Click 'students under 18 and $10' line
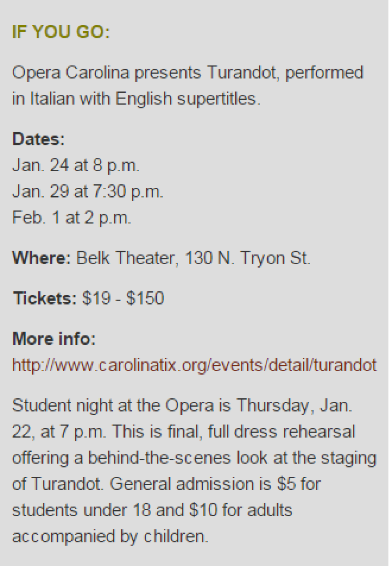392x566 pixels. (151, 510)
